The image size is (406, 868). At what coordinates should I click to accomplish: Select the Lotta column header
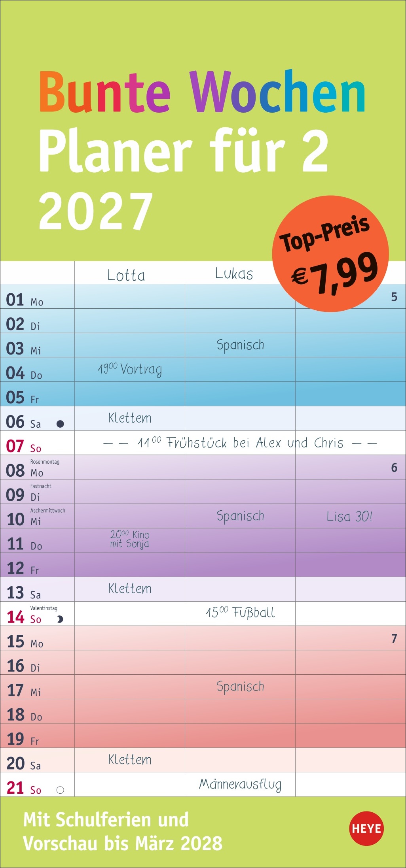[126, 275]
